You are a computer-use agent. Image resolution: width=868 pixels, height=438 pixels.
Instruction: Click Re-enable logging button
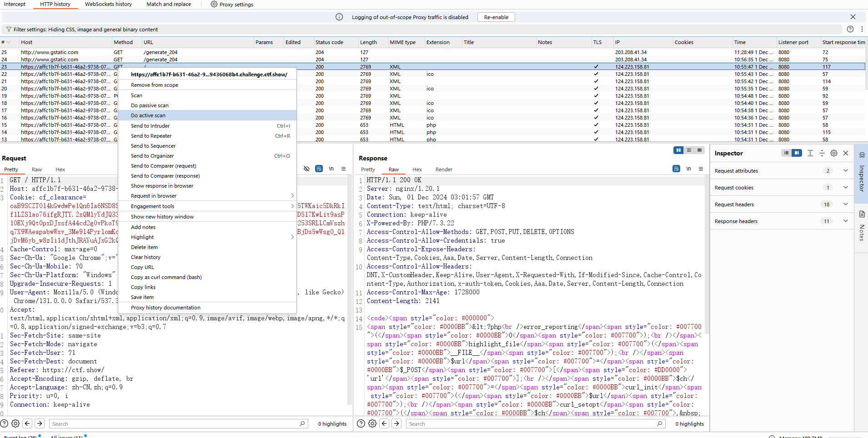coord(496,17)
